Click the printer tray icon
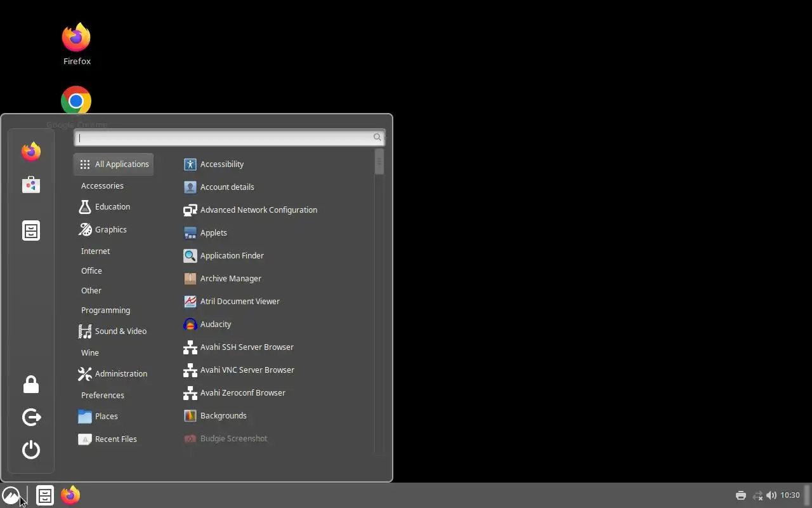812x508 pixels. click(x=740, y=495)
